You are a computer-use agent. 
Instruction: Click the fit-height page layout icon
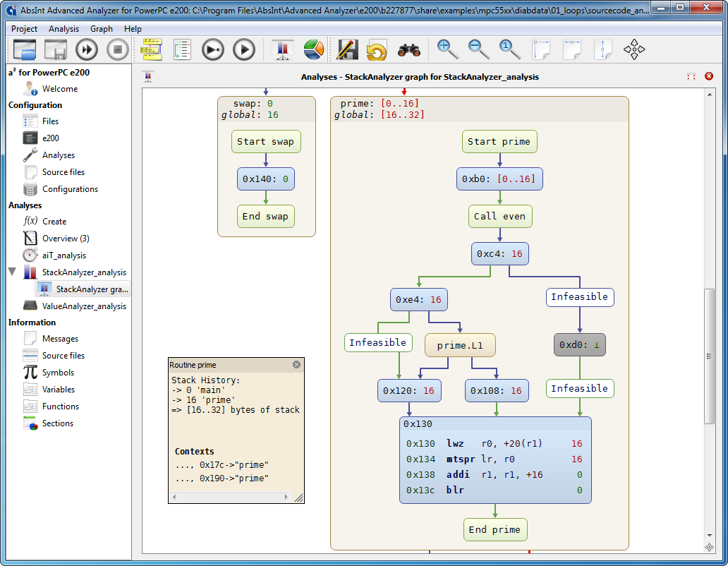[603, 49]
